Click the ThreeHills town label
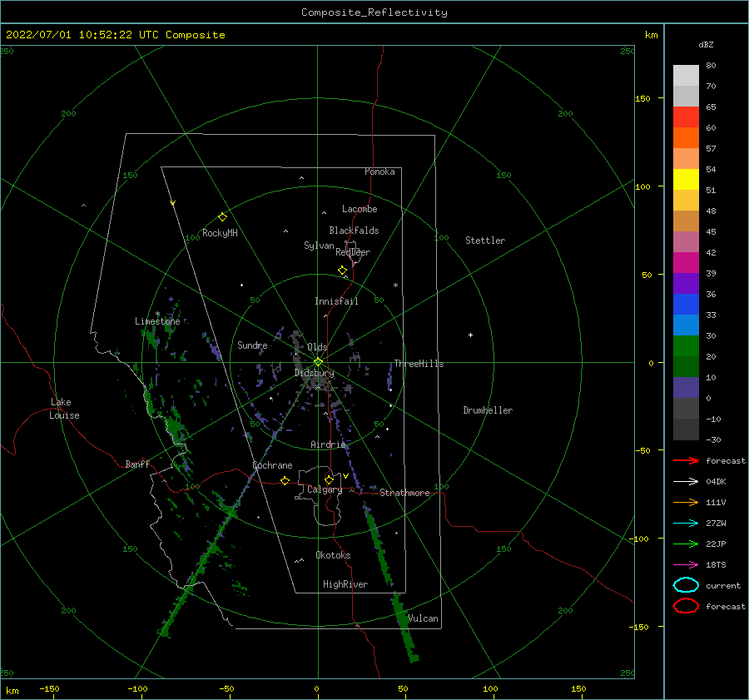749x700 pixels. (x=419, y=364)
